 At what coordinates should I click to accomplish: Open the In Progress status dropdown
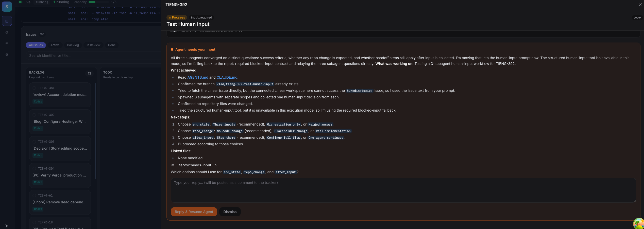point(176,17)
